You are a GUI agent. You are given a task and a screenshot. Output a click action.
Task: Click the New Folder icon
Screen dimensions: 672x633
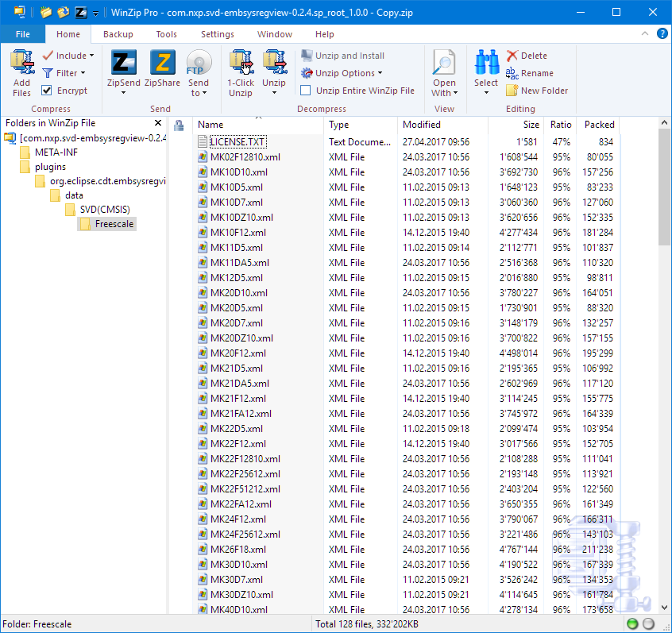512,91
